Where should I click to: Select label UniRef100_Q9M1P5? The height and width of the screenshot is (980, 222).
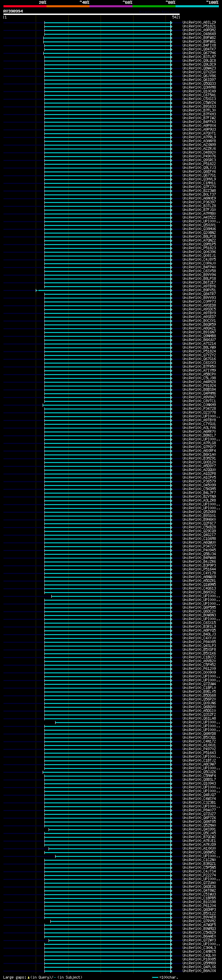[x=199, y=244]
